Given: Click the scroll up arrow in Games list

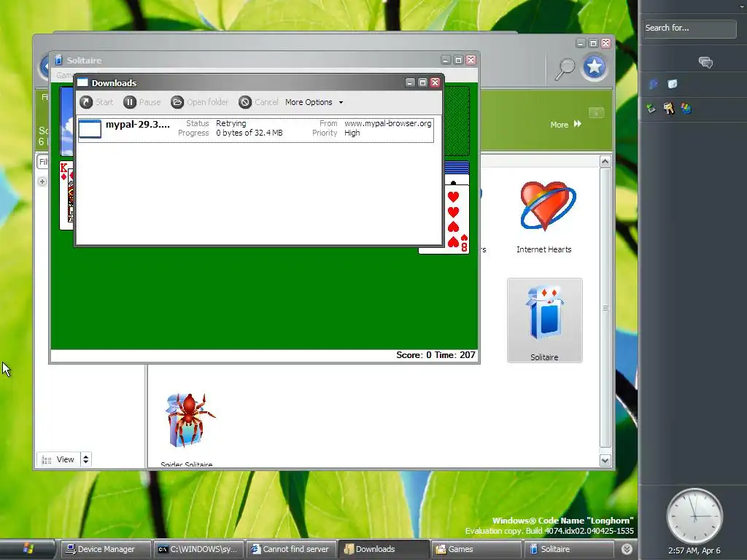Looking at the screenshot, I should tap(605, 161).
